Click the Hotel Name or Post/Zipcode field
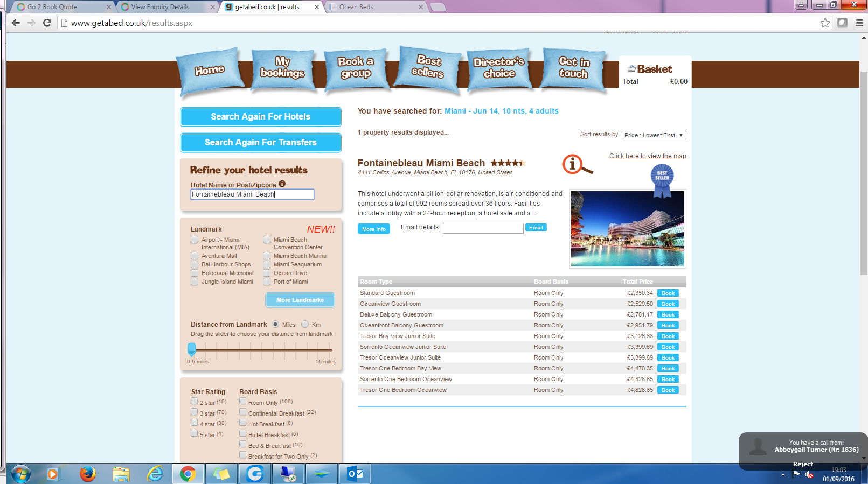This screenshot has width=868, height=484. [252, 194]
